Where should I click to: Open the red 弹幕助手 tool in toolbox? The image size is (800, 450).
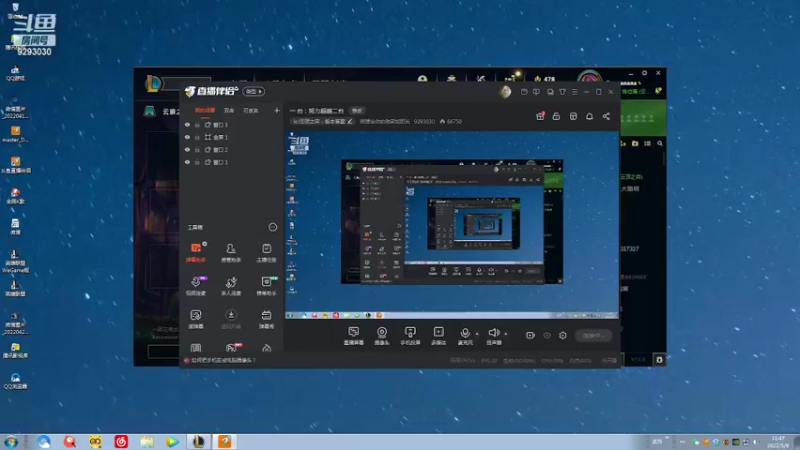click(x=196, y=253)
